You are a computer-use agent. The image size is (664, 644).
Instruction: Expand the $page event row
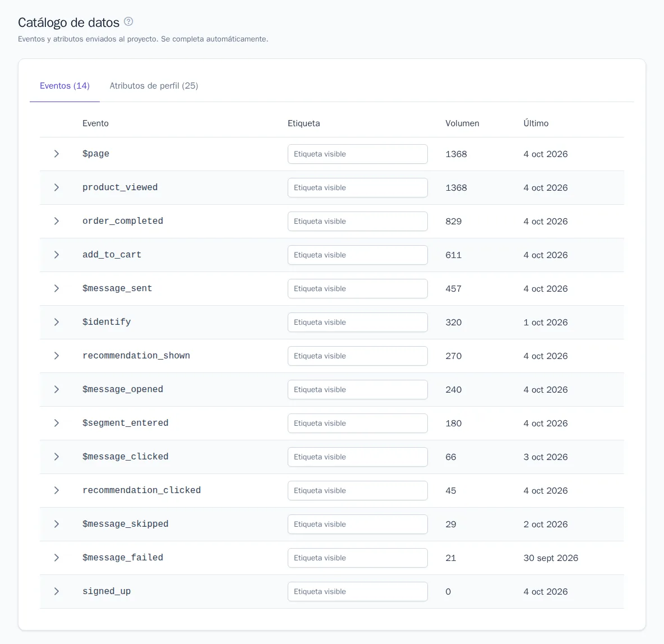[x=56, y=154]
